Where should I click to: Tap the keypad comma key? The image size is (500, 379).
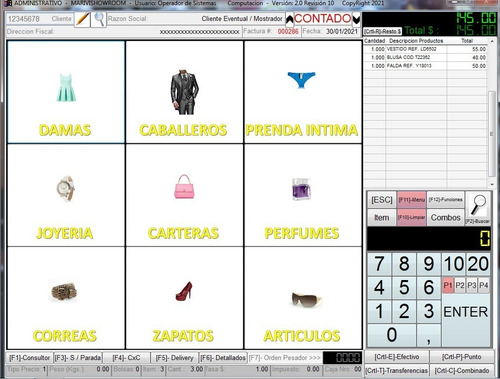[429, 335]
